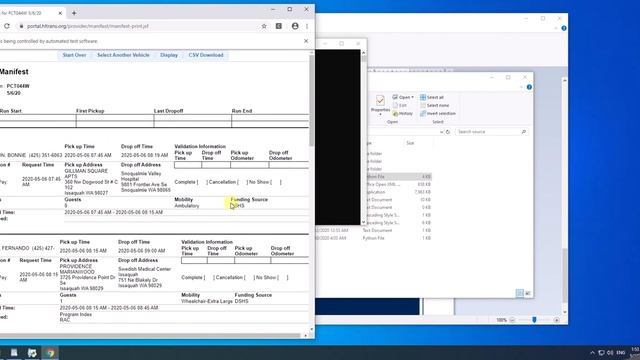Open the Chrome profile account icon
Viewport: 640px width, 360px height.
(x=295, y=26)
